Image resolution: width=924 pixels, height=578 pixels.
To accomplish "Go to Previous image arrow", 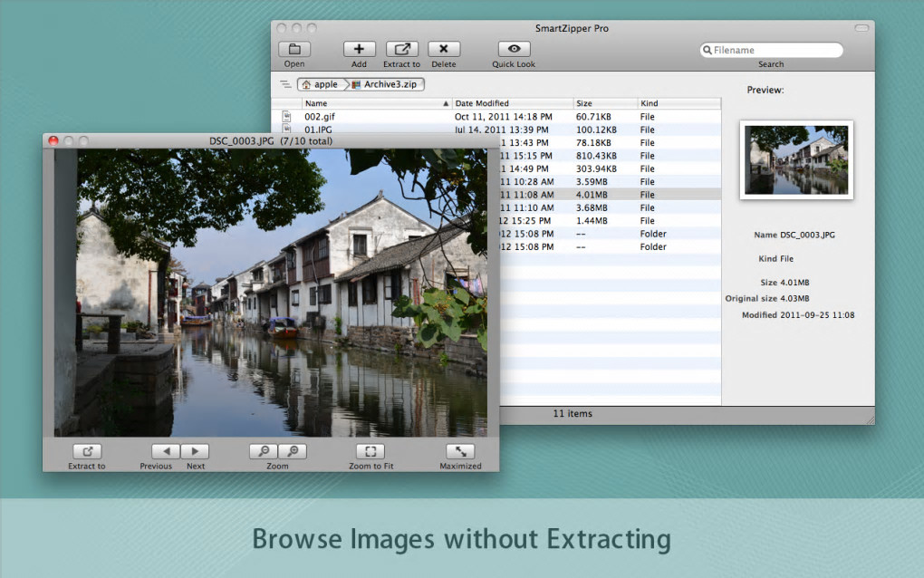I will 166,451.
